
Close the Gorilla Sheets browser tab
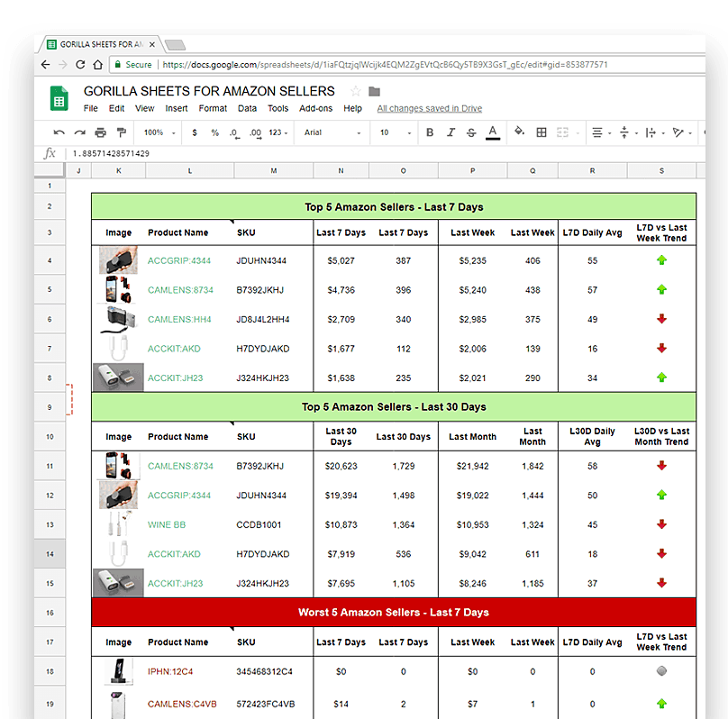[x=152, y=44]
